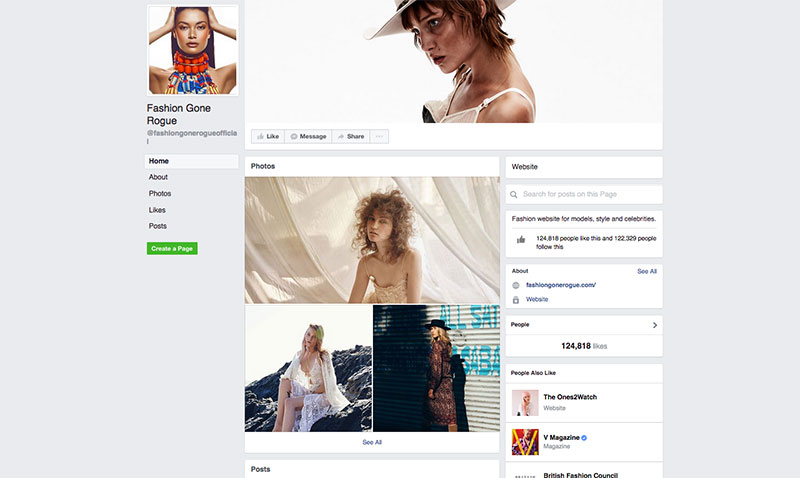Open the Fashion Gone Rogue profile picture
Image resolution: width=800 pixels, height=478 pixels.
point(193,50)
